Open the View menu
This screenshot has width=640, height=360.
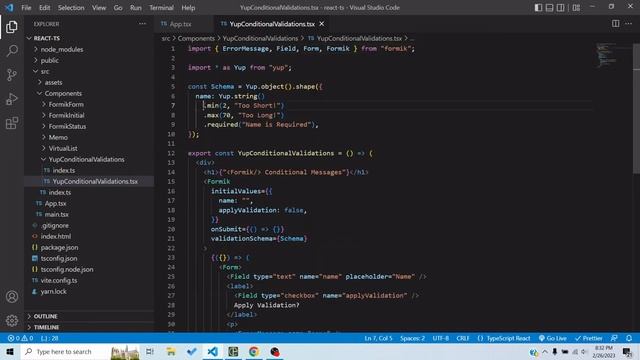99,8
